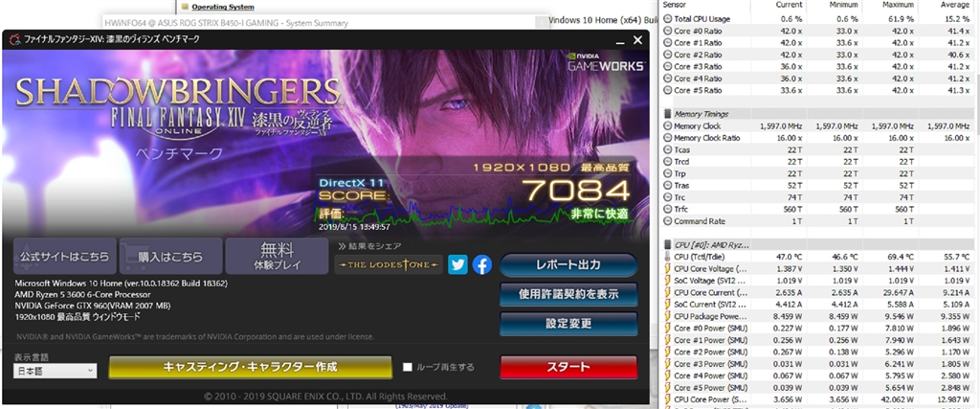Viewport: 980px width, 409px height.
Task: Click the lightning icon beside CPU Core Current
Action: 668,293
